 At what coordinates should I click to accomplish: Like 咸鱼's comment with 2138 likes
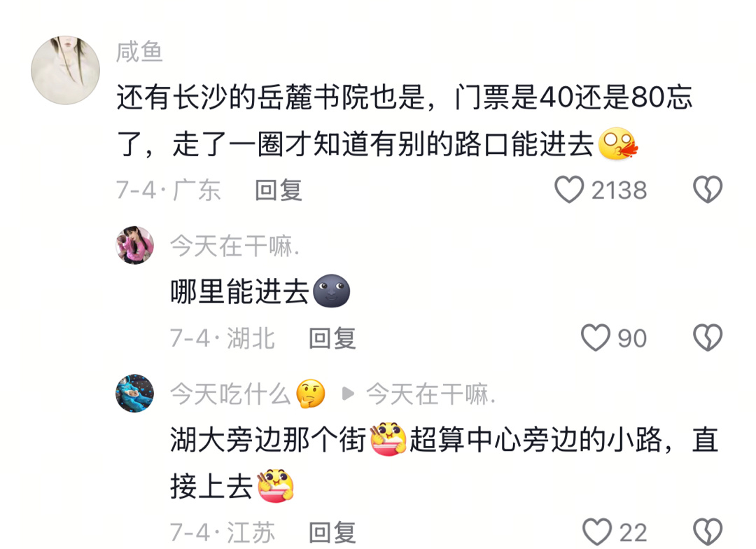click(569, 190)
